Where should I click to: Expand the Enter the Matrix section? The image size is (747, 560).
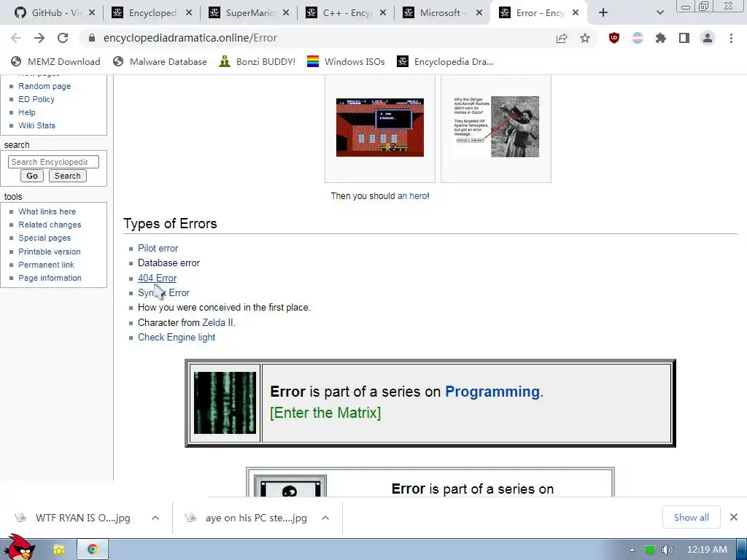tap(325, 413)
